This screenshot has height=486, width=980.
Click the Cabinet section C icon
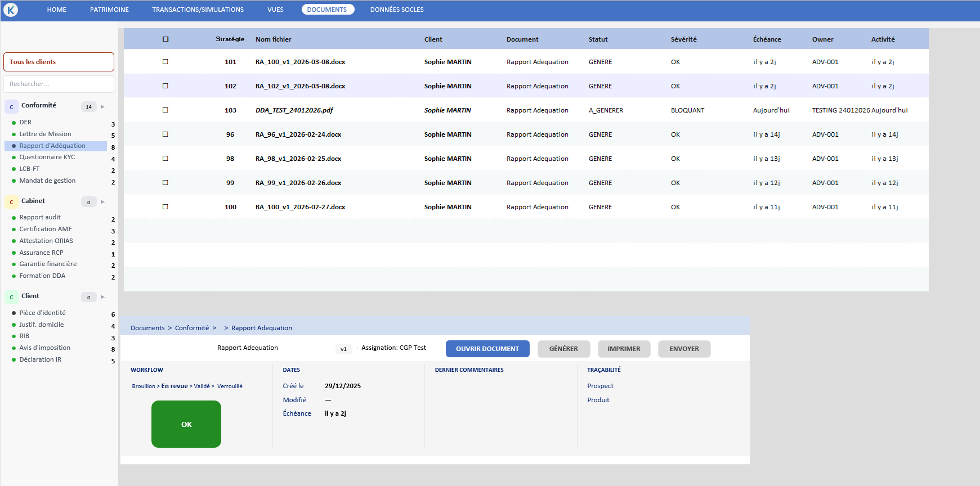[x=11, y=202]
